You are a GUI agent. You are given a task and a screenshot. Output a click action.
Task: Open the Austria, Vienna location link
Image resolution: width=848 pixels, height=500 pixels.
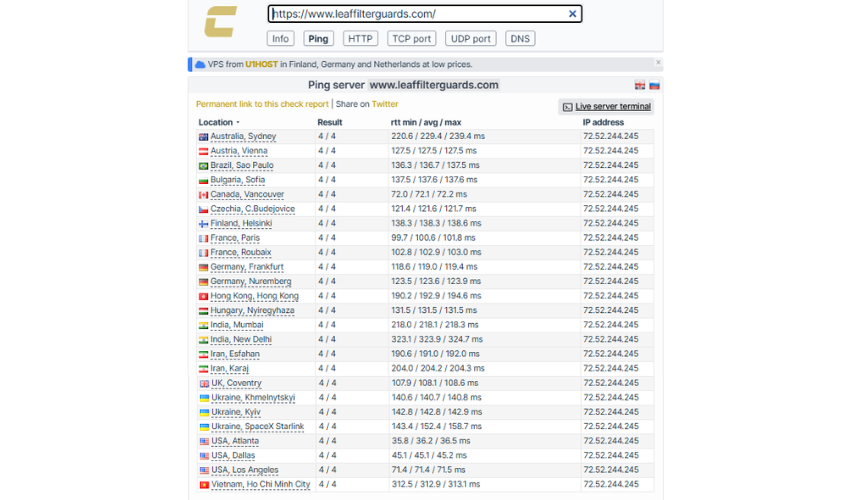(x=239, y=151)
